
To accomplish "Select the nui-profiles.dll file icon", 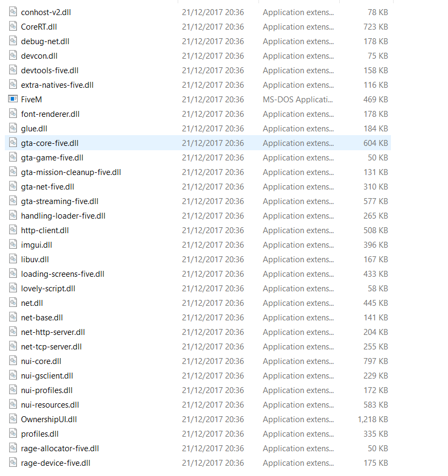I will (13, 390).
